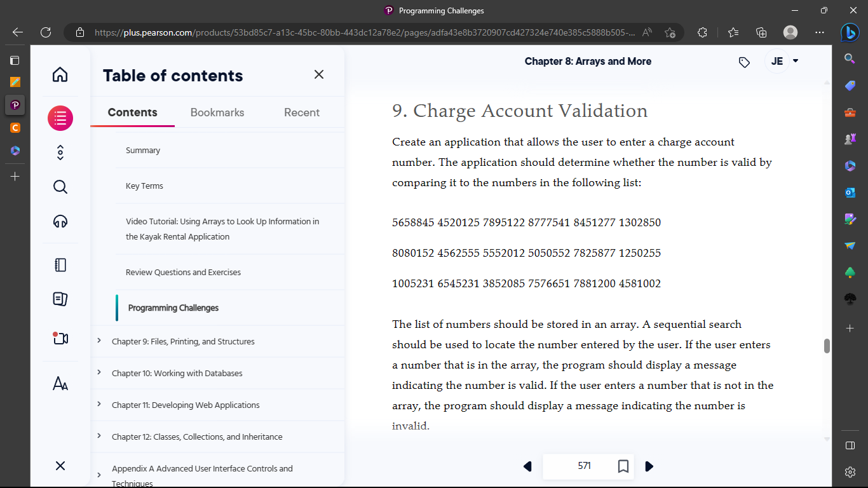This screenshot has width=868, height=488.
Task: Open the Home icon in the Pearson sidebar
Action: tap(60, 74)
